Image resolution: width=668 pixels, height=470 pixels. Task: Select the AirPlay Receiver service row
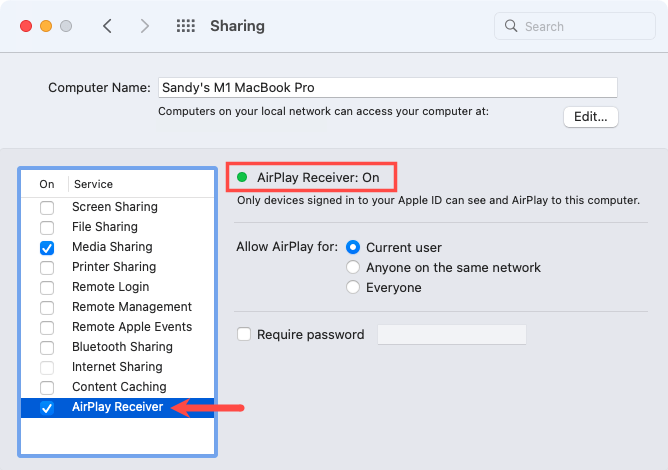pyautogui.click(x=118, y=407)
